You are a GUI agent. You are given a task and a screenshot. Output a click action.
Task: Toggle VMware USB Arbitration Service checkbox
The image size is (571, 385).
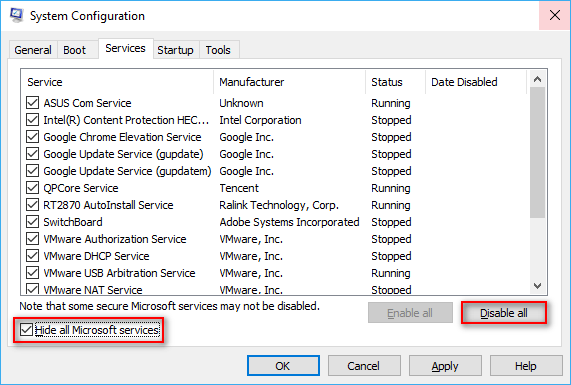coord(32,273)
